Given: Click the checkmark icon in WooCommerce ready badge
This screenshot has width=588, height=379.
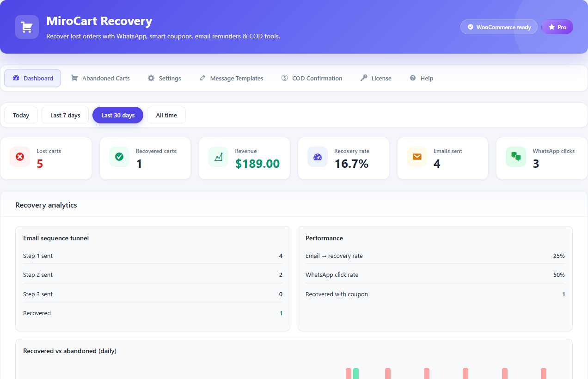Looking at the screenshot, I should point(471,27).
